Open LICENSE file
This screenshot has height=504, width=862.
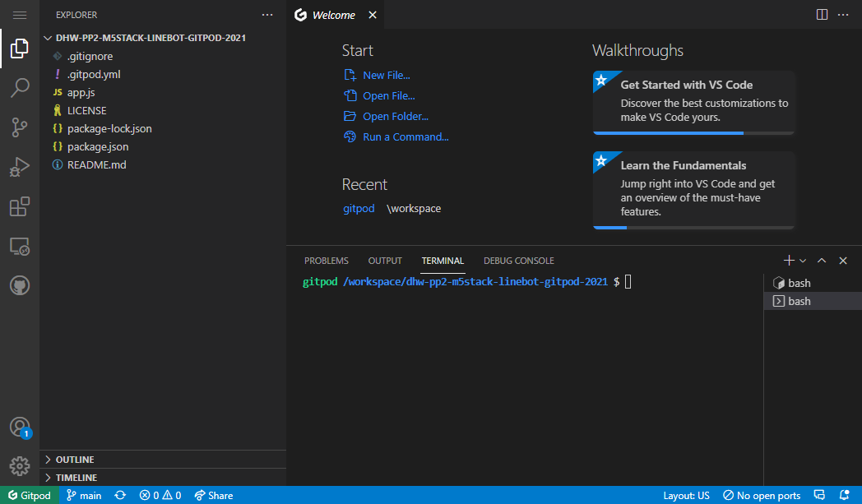tap(163, 110)
